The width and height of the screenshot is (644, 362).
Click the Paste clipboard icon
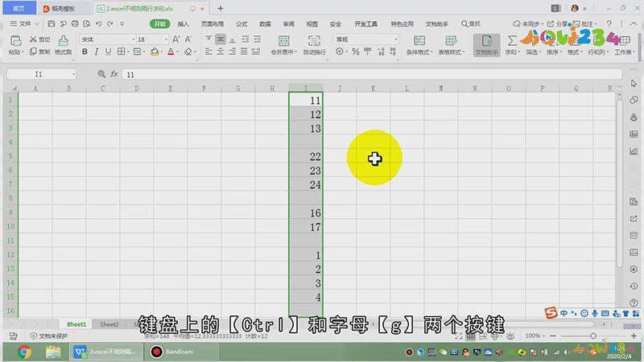(15, 40)
